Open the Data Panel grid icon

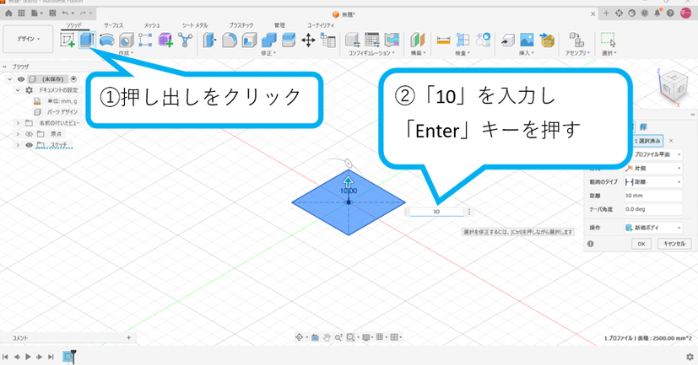coord(21,13)
